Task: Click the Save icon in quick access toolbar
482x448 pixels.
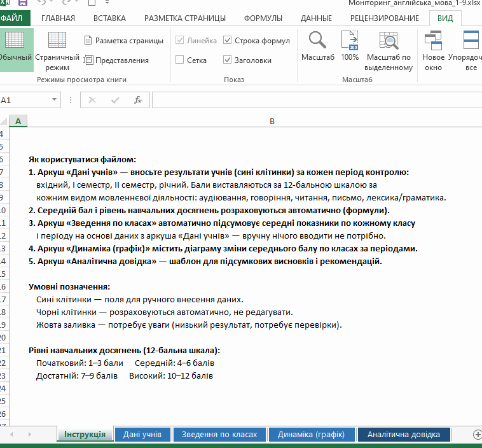Action: [23, 3]
